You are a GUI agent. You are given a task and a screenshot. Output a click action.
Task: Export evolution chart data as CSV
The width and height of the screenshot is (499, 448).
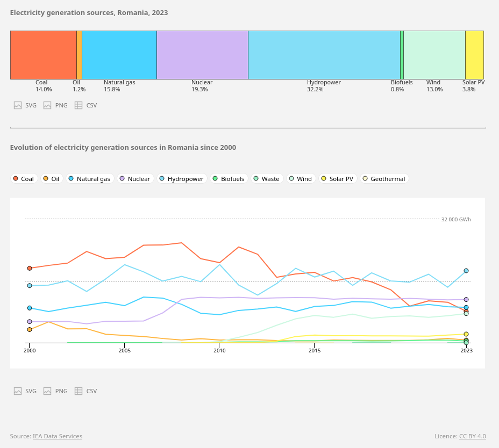pos(86,391)
